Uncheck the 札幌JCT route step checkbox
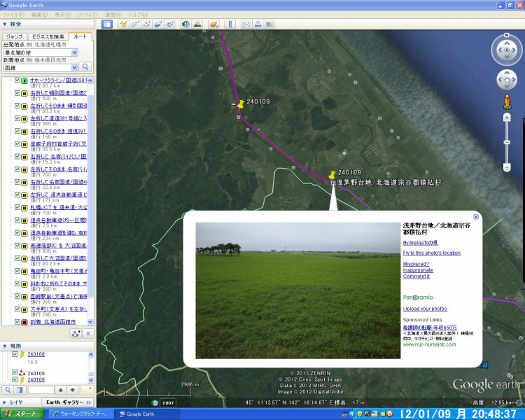 point(17,207)
